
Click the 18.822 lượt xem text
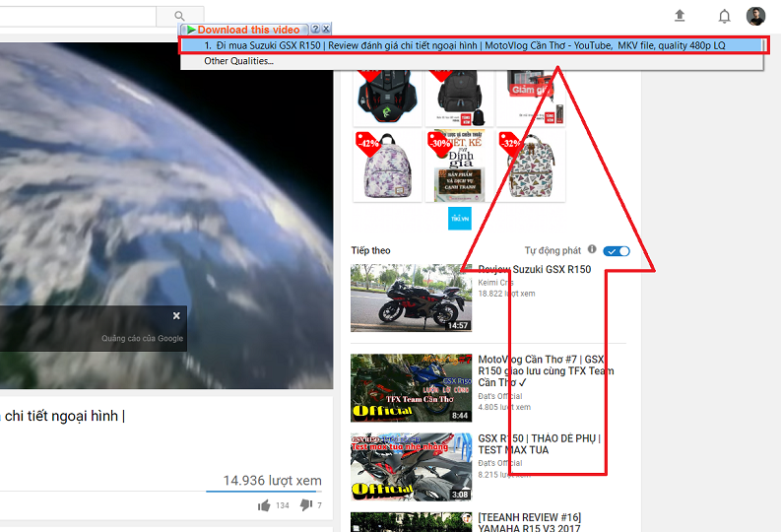point(506,294)
